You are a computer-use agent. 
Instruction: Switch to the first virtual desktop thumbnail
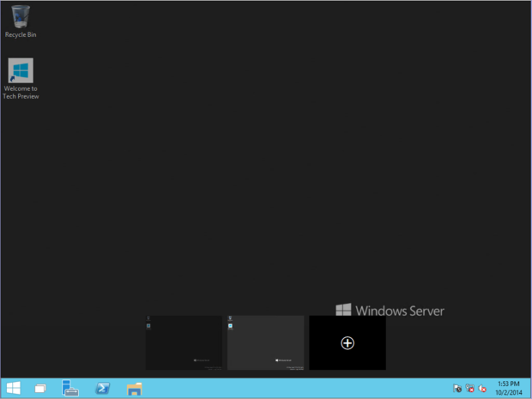184,342
